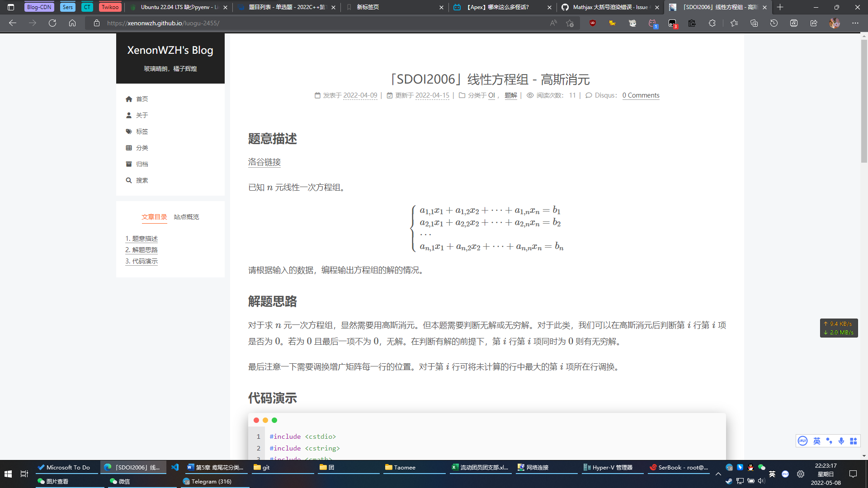Start voice input with the iFLY microphone
This screenshot has height=488, width=868.
841,441
